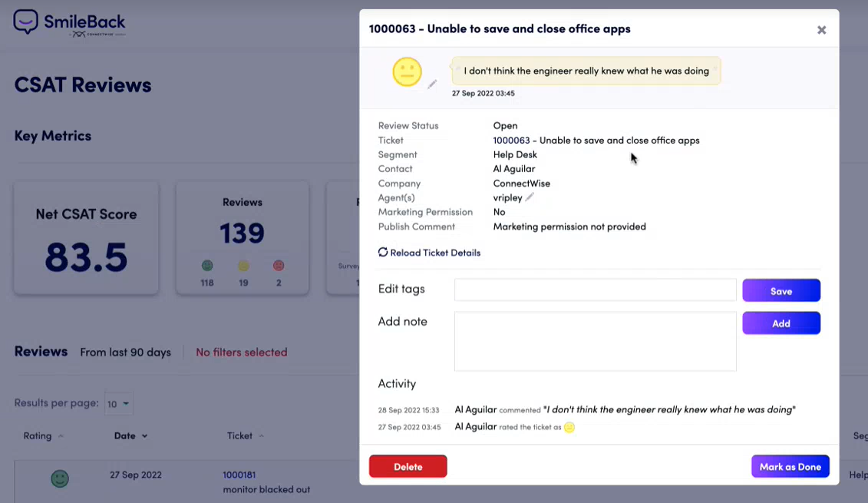
Task: Click the Activity section heading
Action: coord(397,383)
